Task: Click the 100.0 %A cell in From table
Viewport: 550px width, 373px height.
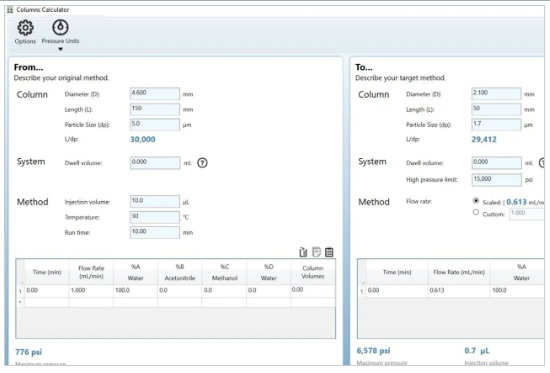Action: [x=135, y=291]
